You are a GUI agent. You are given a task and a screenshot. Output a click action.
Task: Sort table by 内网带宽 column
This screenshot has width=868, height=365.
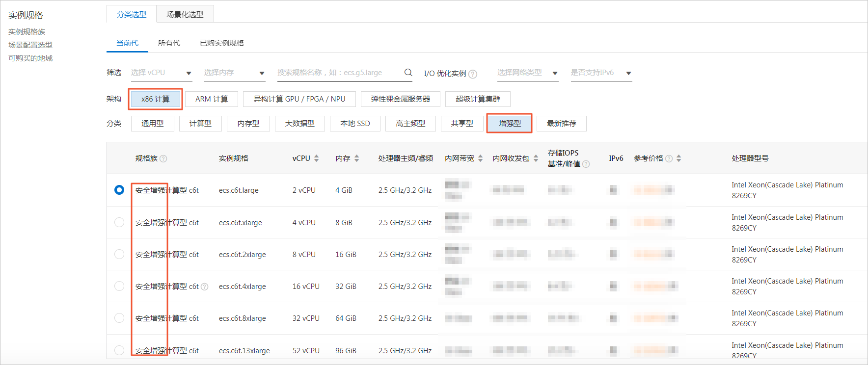pyautogui.click(x=481, y=158)
